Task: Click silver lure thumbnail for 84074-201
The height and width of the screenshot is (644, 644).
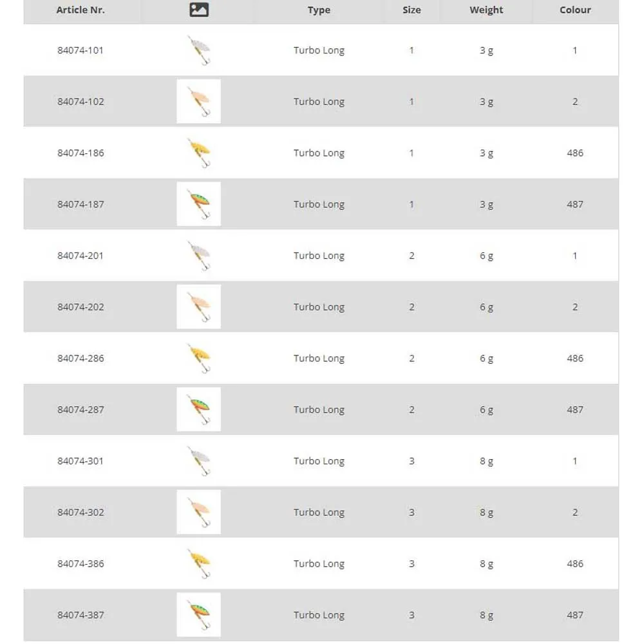Action: (x=199, y=256)
